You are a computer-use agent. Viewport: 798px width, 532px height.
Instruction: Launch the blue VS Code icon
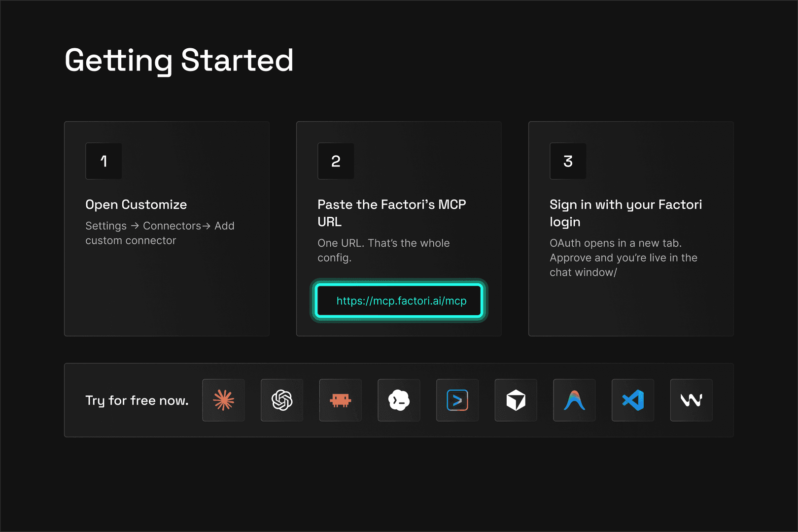pyautogui.click(x=633, y=400)
